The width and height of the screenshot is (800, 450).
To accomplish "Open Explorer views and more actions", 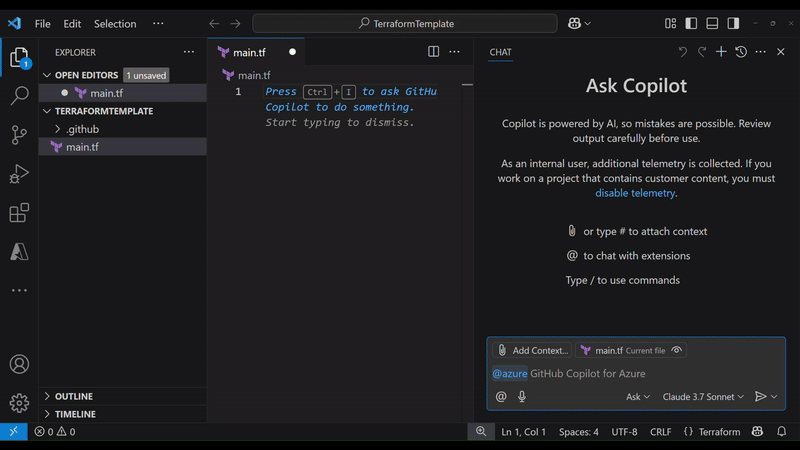I will pyautogui.click(x=189, y=52).
